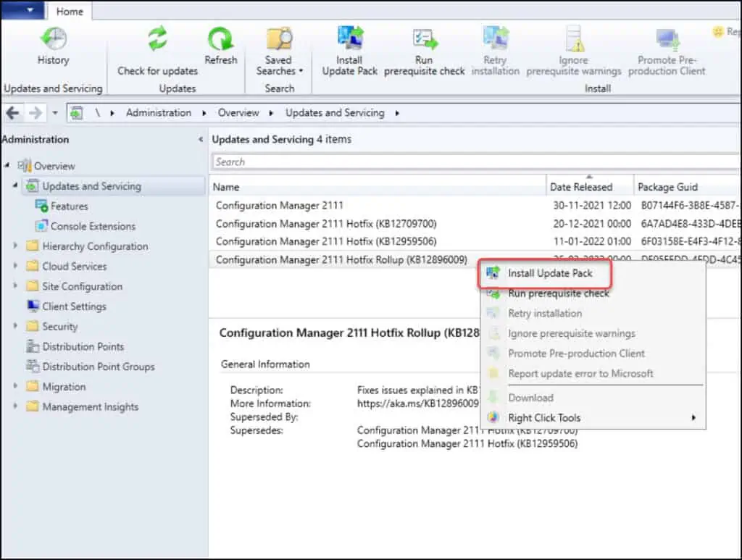The image size is (742, 560).
Task: Expand the Security node
Action: tap(16, 326)
